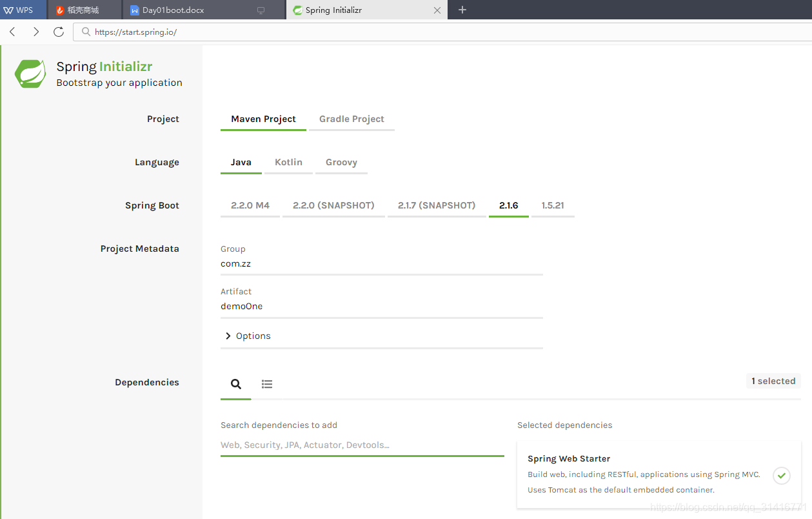Select Spring Boot 2.2.0 (SNAPSHOT)

[333, 206]
